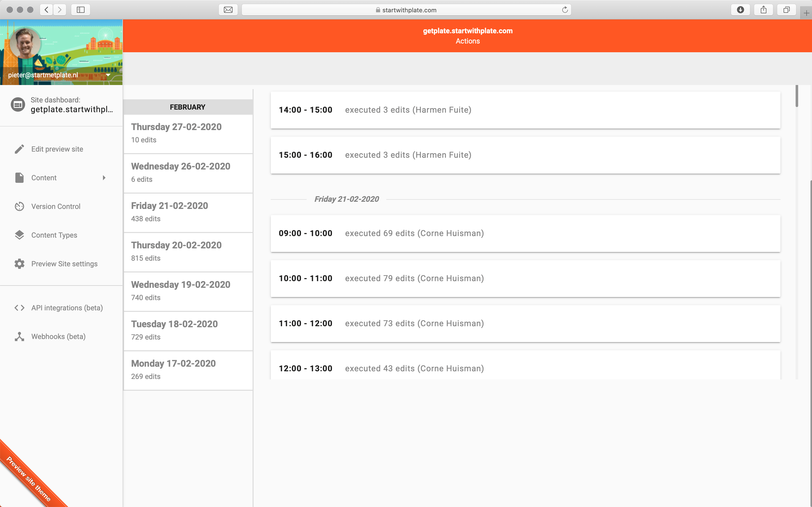Open the account dropdown next to pieter@startmetplate.nl
This screenshot has height=507, width=812.
pos(108,75)
